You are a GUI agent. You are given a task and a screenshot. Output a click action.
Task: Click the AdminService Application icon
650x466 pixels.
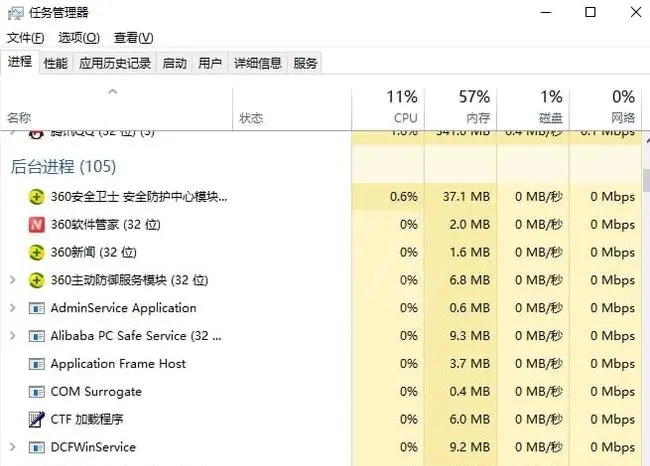pos(37,308)
